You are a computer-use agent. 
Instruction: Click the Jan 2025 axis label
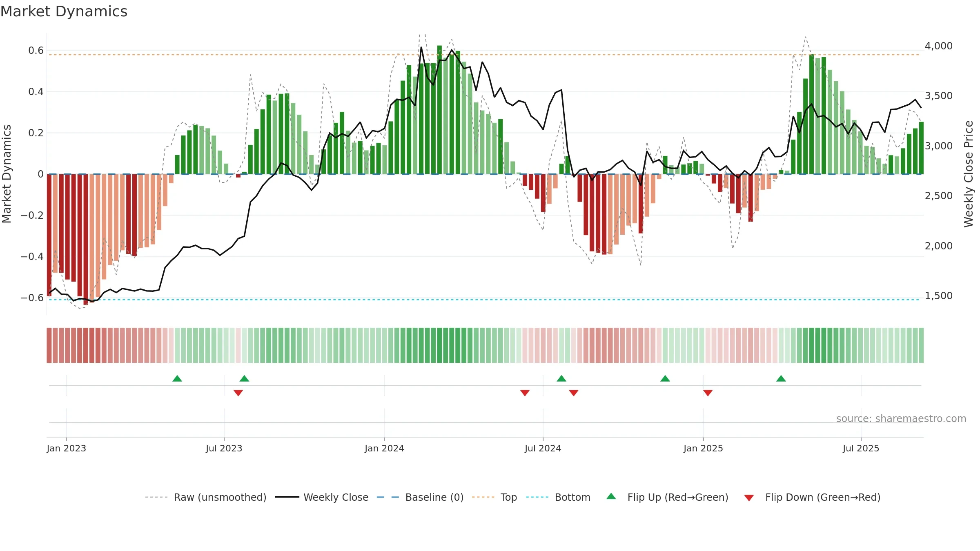703,448
